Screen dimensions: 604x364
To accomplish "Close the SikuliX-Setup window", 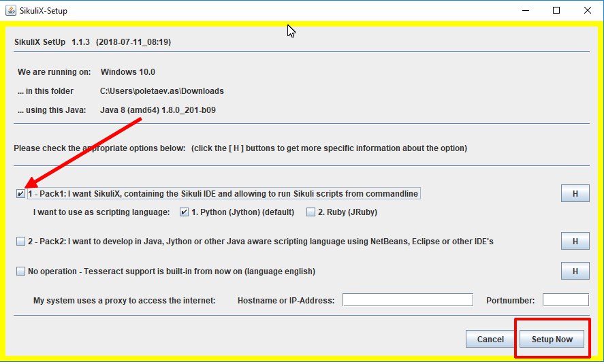I will (x=588, y=10).
